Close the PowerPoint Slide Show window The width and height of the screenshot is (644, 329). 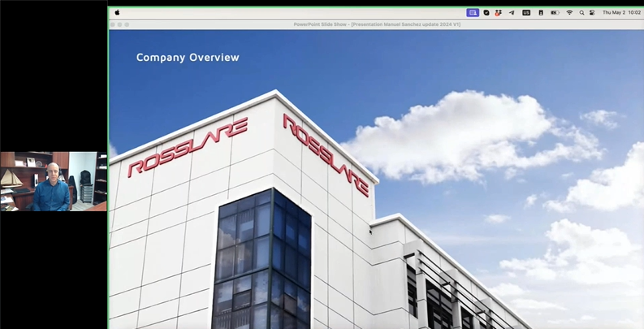[x=113, y=25]
